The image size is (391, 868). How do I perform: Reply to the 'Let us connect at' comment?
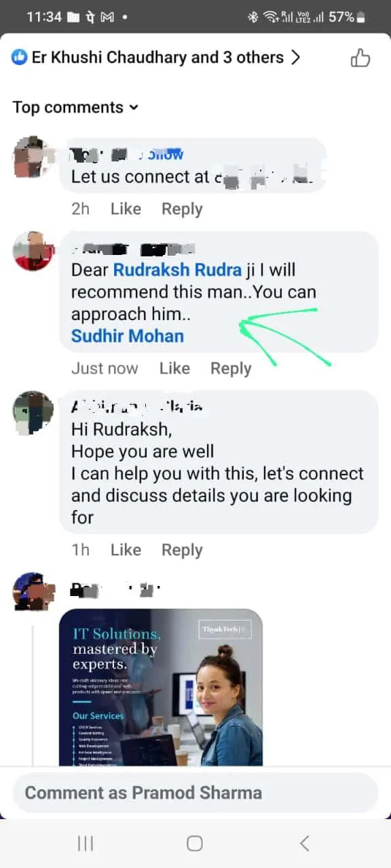pos(182,209)
